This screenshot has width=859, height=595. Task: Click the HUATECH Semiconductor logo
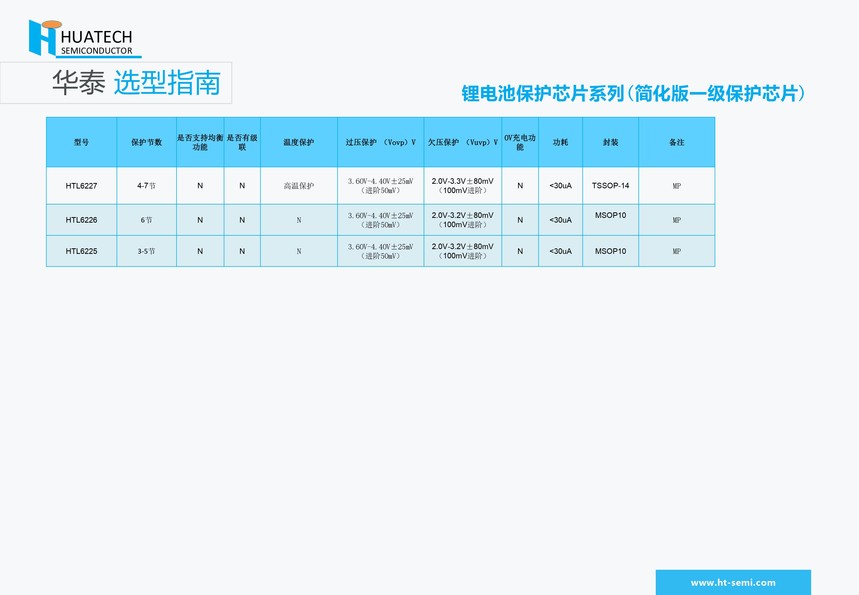pyautogui.click(x=85, y=38)
